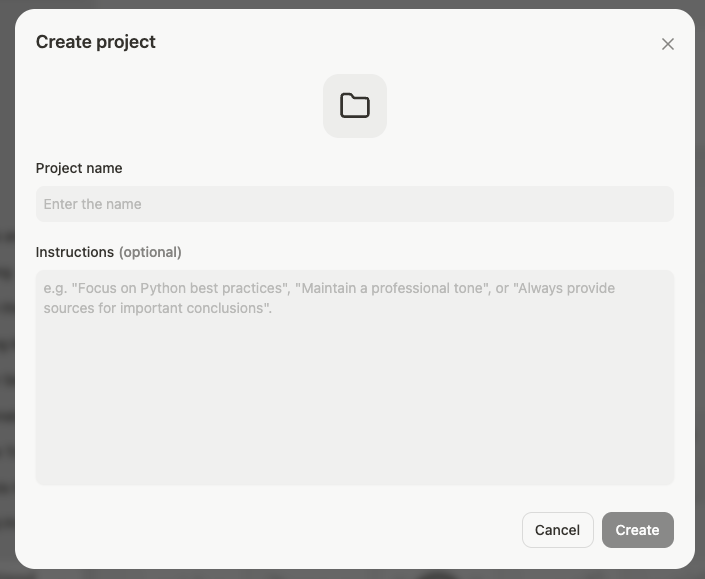Click the Project name input field
Screen dimensions: 705x579
[355, 204]
